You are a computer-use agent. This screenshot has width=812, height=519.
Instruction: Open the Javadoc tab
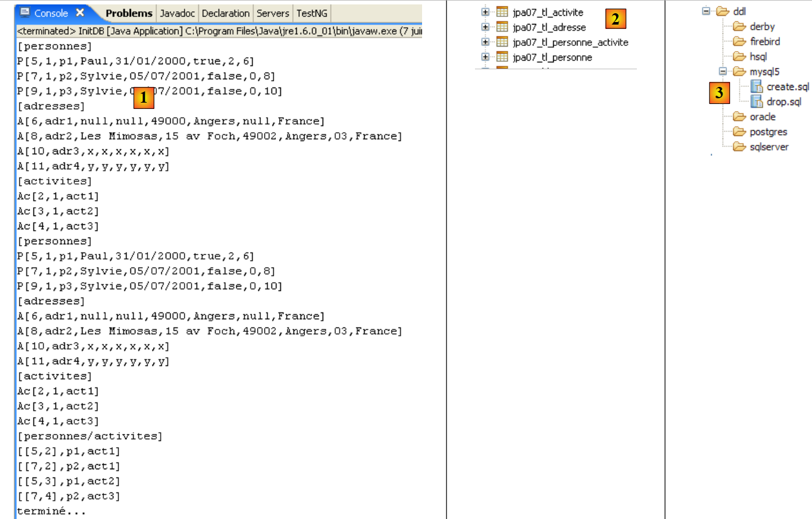(177, 13)
